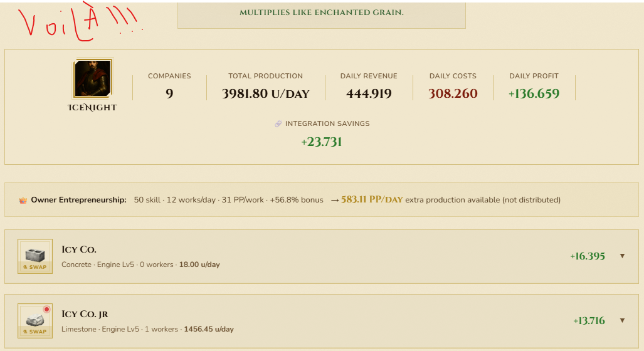Click the IceNight player avatar
Viewport: 644px width, 351px height.
tap(92, 78)
